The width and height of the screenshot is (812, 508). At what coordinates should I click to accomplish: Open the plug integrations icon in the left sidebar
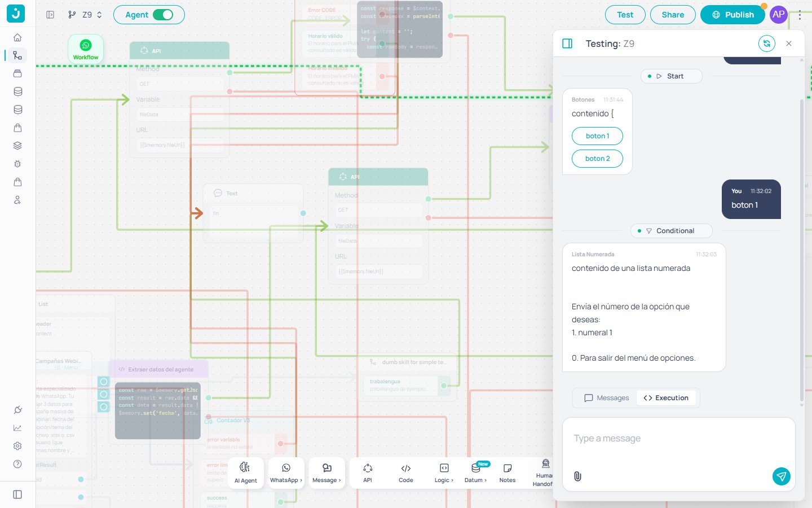point(17,410)
